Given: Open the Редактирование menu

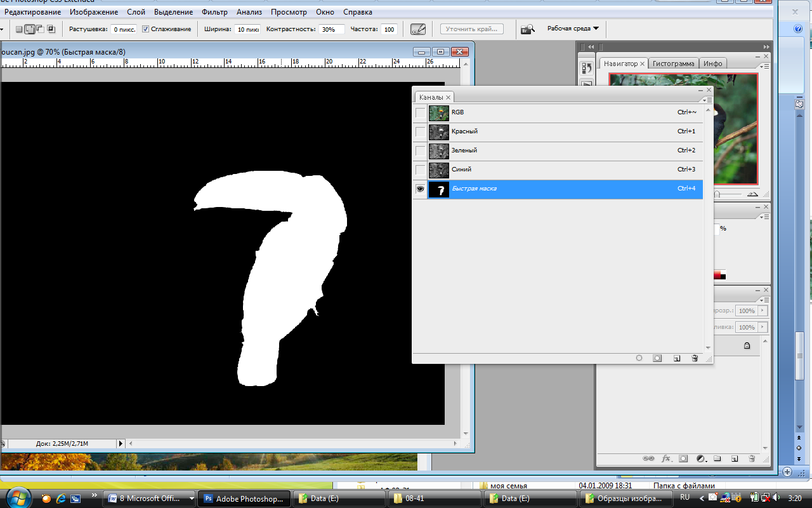Looking at the screenshot, I should click(x=33, y=12).
